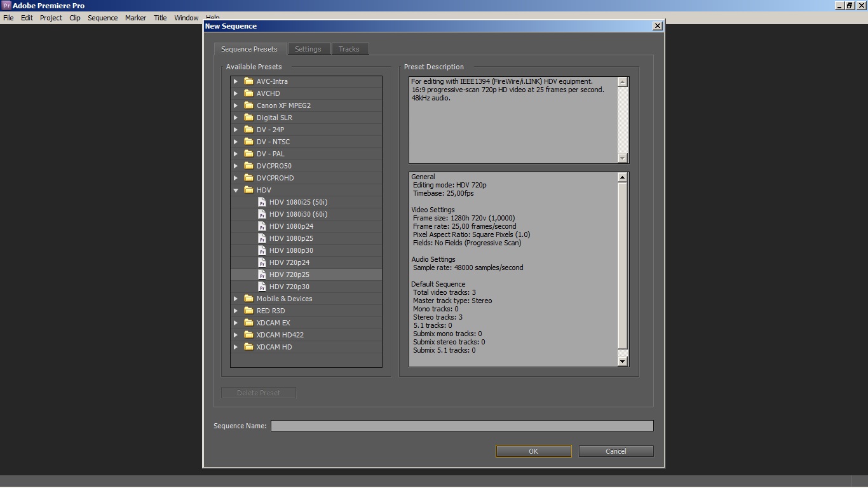Screen dimensions: 868x488
Task: Click the settings summary vertical scrollbar thumb
Action: (x=623, y=266)
